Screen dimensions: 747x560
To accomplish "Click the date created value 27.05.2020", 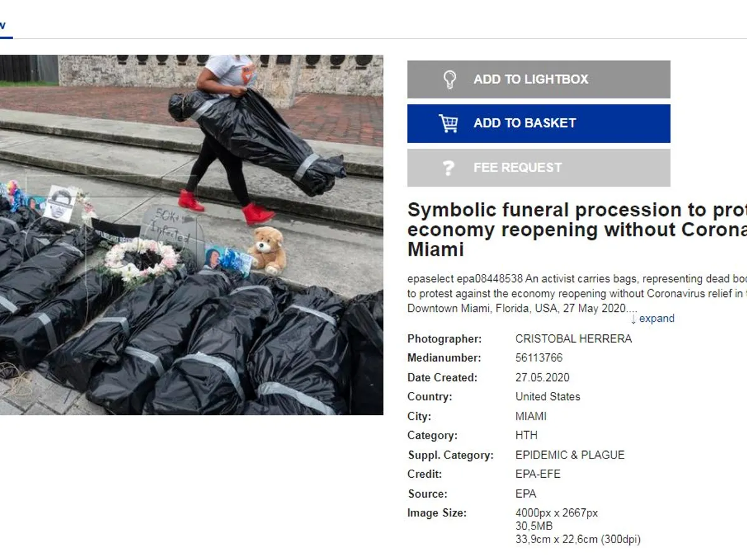I will (x=542, y=378).
